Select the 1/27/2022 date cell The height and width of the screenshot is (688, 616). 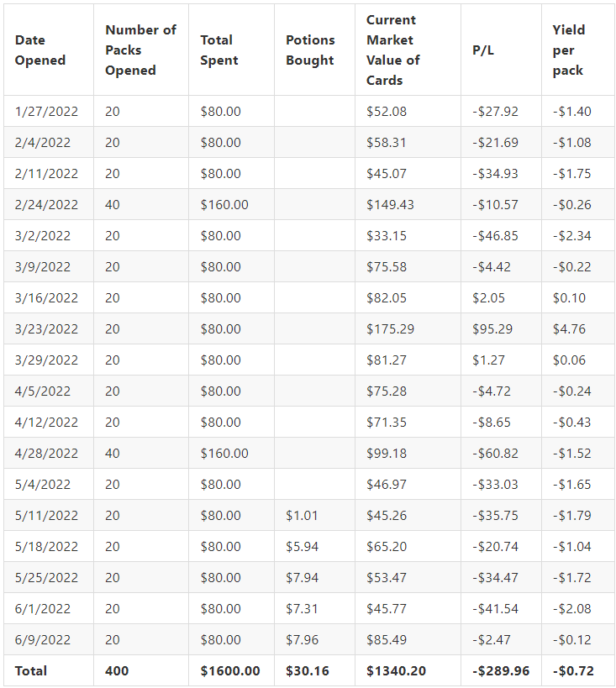[x=49, y=112]
